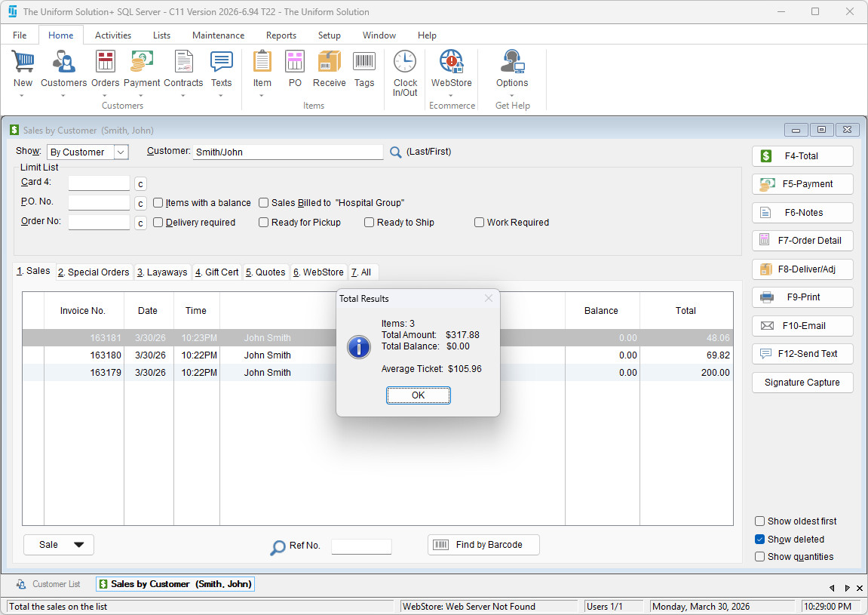Click the WebStore ribbon icon
The height and width of the screenshot is (615, 868).
click(451, 62)
